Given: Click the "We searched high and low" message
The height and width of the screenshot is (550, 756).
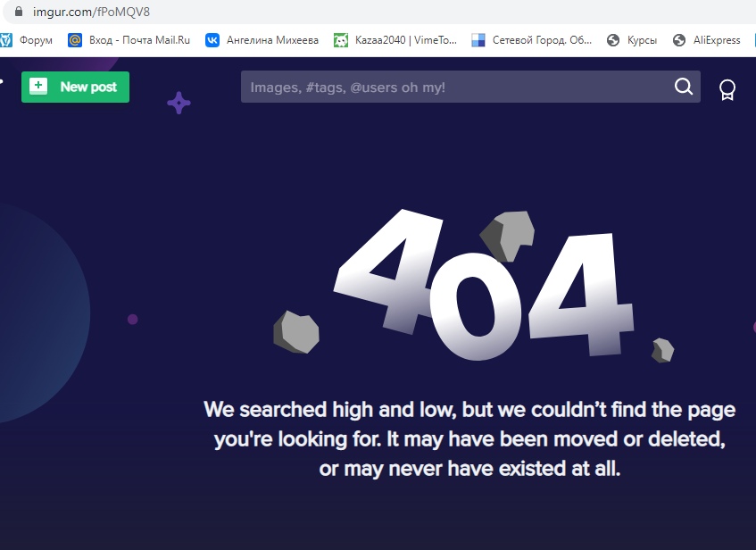Looking at the screenshot, I should (469, 438).
